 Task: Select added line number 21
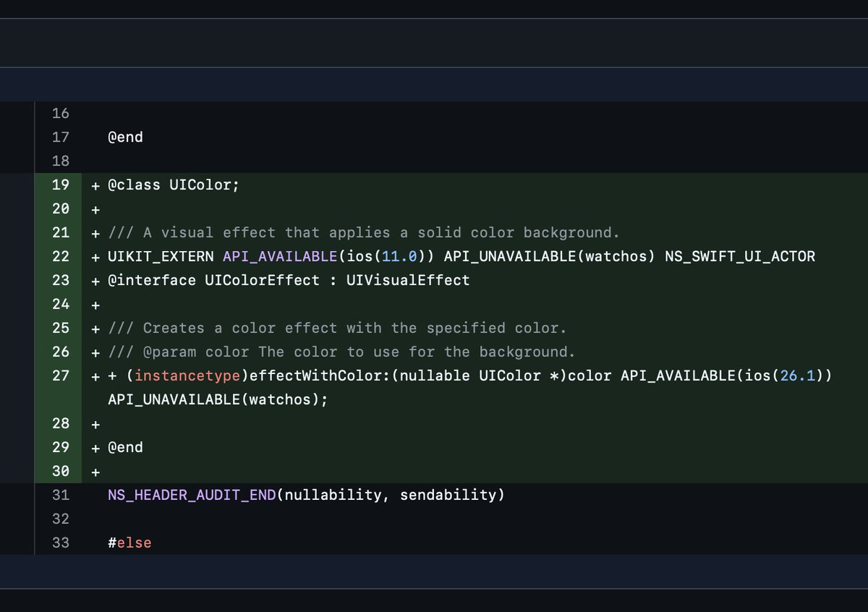61,233
